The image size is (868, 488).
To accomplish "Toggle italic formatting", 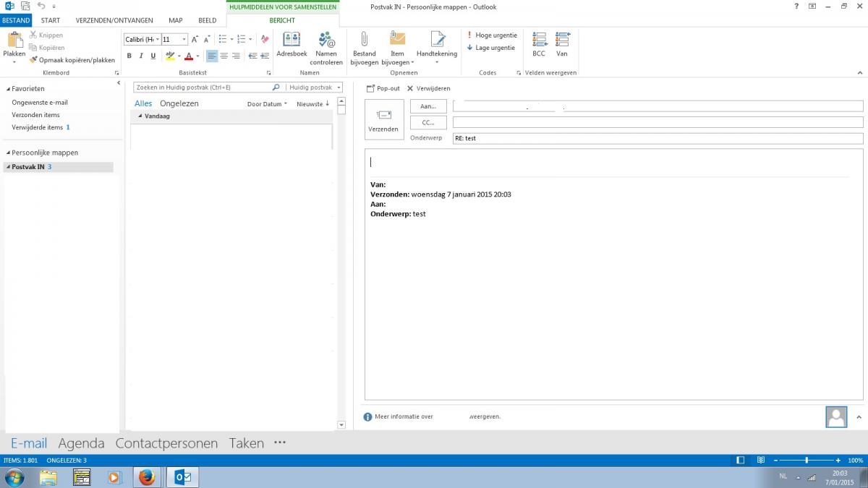I will [x=141, y=56].
